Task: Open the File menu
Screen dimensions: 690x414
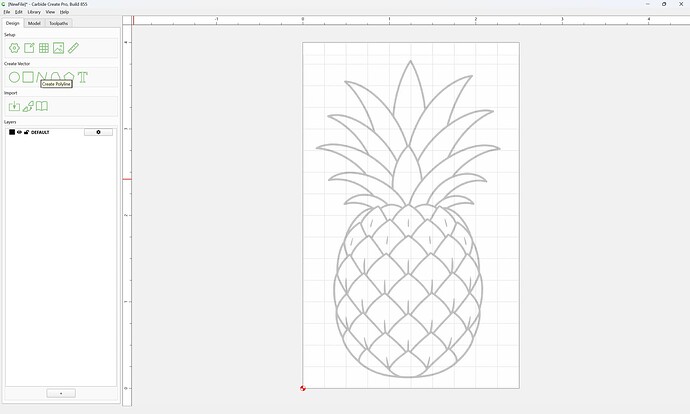Action: [7, 12]
